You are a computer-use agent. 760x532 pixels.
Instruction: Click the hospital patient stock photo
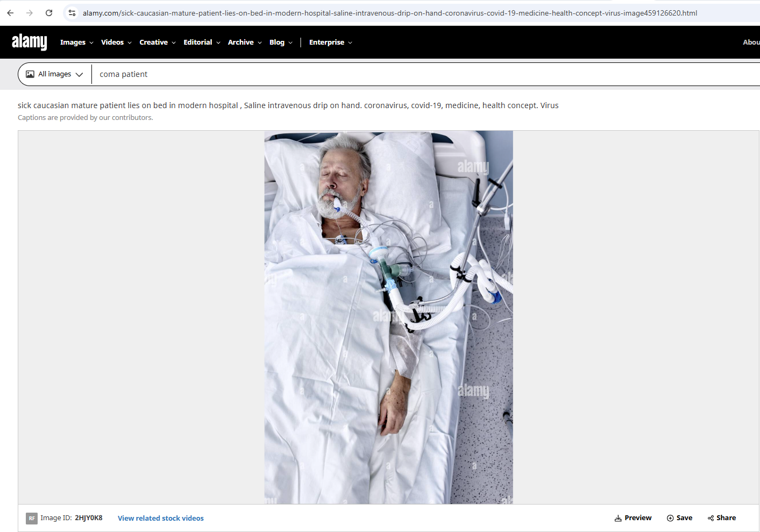[388, 317]
